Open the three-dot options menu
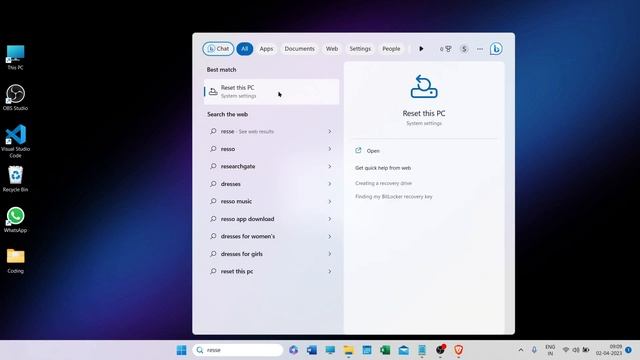Viewport: 640px width, 360px height. pyautogui.click(x=480, y=49)
